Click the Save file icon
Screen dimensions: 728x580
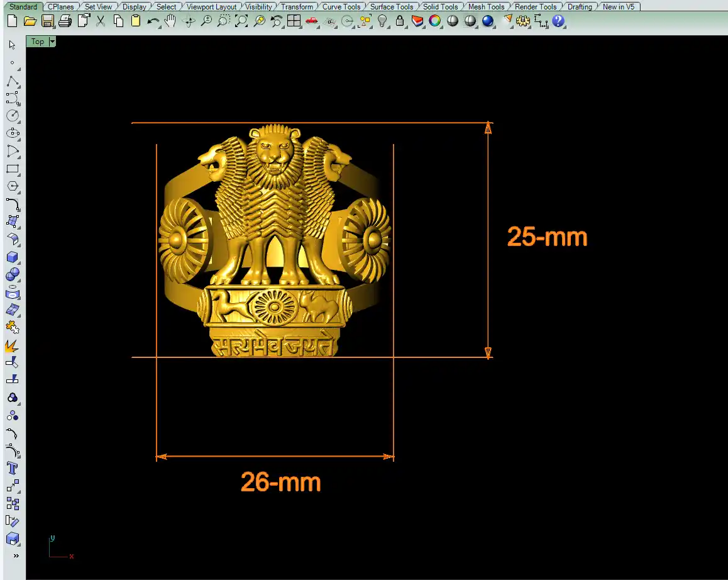pos(47,21)
